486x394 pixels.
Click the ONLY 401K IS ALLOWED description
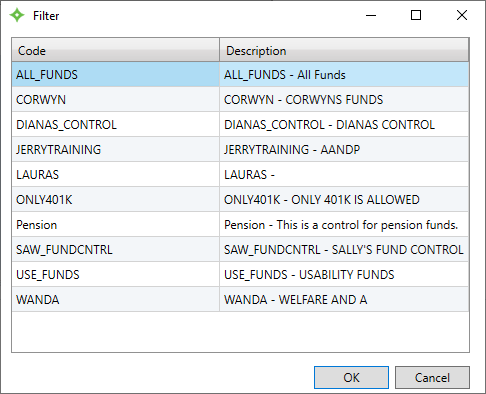[x=344, y=200]
